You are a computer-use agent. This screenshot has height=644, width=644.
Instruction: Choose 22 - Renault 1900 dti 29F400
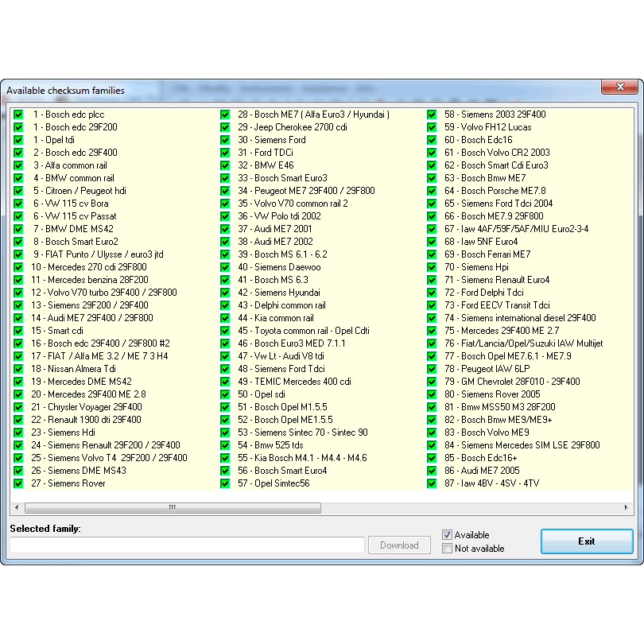(86, 420)
